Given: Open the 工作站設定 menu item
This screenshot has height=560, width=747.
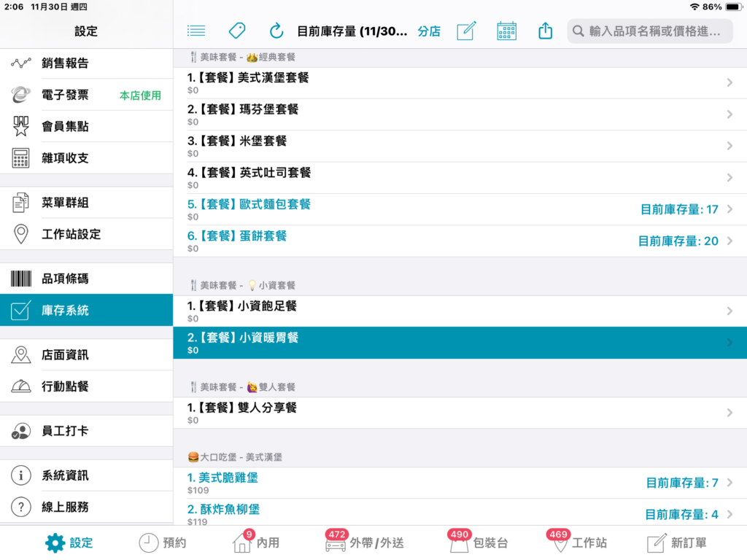Looking at the screenshot, I should pos(86,234).
